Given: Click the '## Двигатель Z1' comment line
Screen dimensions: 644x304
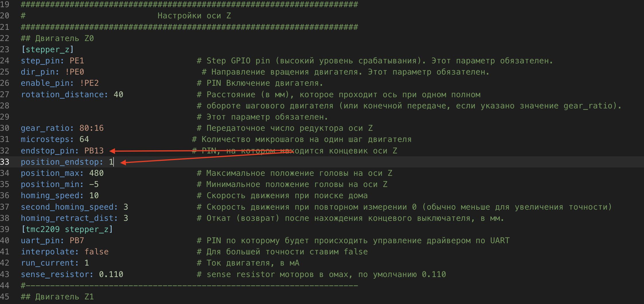Looking at the screenshot, I should [57, 297].
